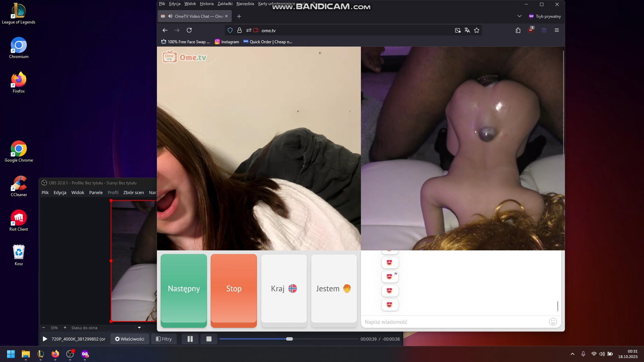Expand the list all tabs chevron

[519, 16]
